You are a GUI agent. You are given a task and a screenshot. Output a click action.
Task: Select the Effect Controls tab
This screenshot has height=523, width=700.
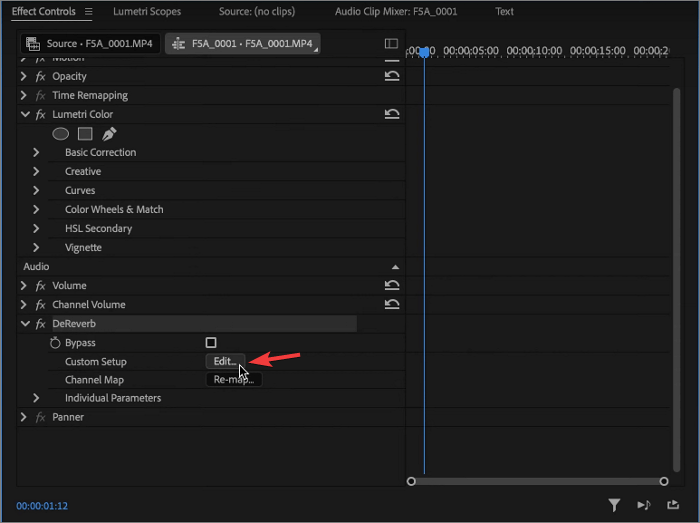pyautogui.click(x=43, y=12)
